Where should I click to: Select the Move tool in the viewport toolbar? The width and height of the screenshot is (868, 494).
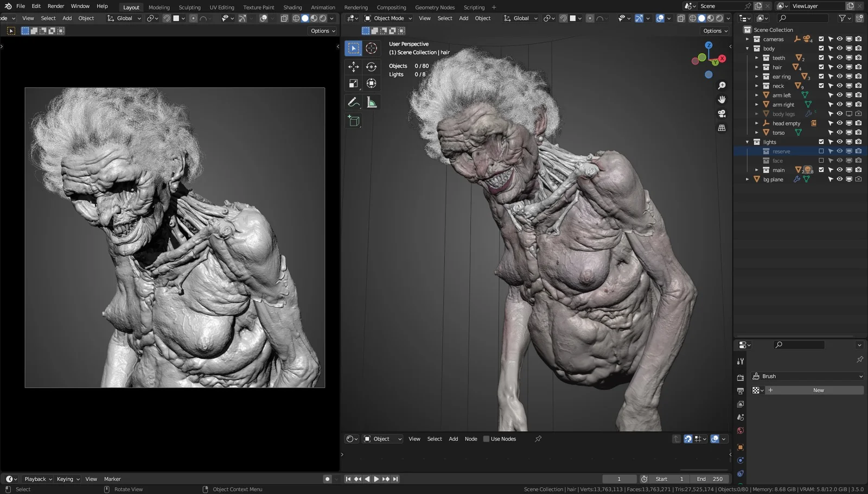pos(353,66)
